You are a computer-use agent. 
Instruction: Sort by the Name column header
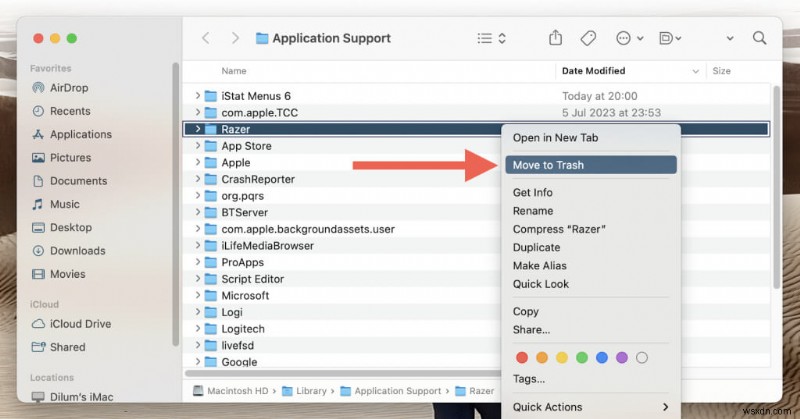pos(234,71)
